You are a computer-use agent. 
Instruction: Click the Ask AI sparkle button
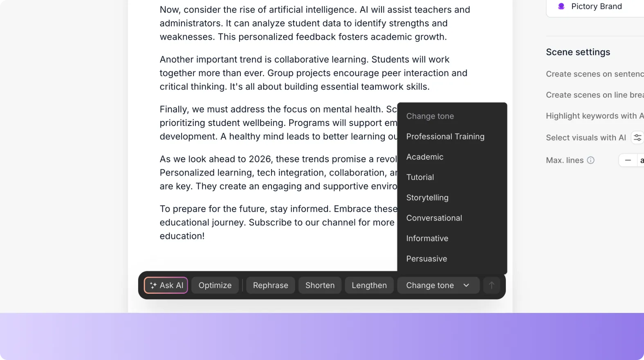coord(166,285)
